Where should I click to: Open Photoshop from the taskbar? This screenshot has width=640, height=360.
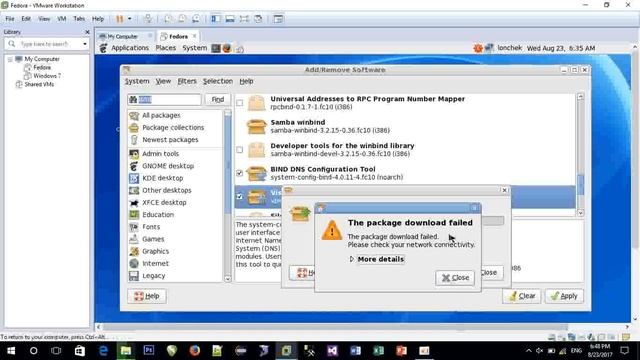[149, 351]
